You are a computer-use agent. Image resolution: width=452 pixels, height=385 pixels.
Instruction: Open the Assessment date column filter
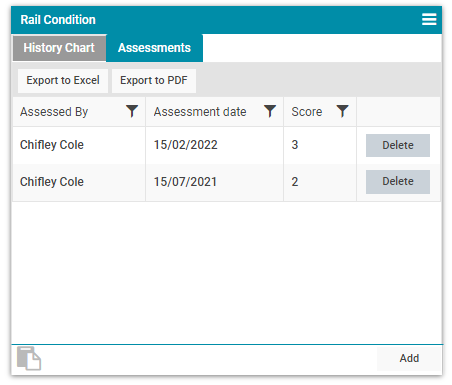pos(270,111)
